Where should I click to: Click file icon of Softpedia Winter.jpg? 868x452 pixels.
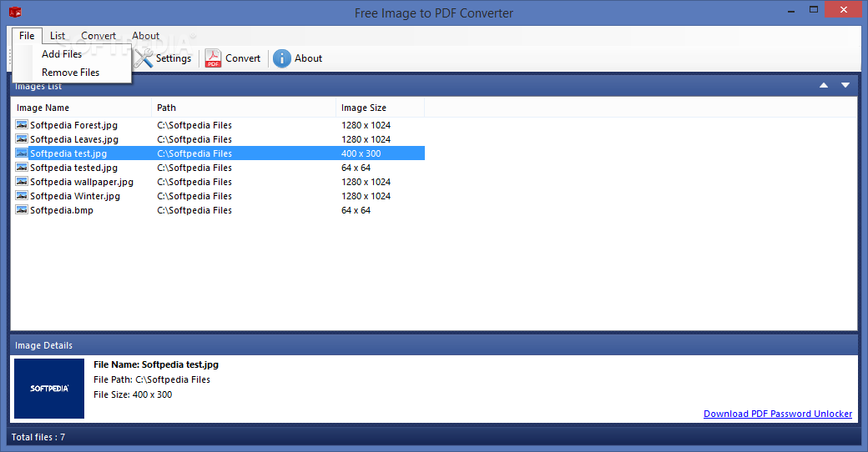pyautogui.click(x=22, y=196)
